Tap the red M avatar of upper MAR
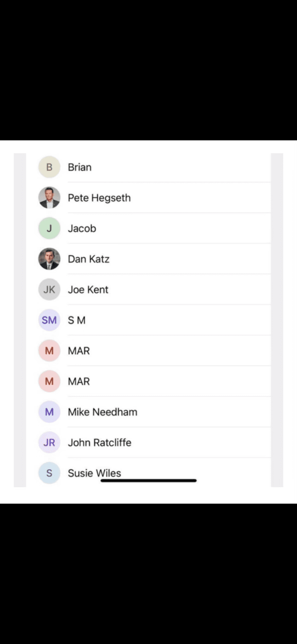 pyautogui.click(x=49, y=351)
